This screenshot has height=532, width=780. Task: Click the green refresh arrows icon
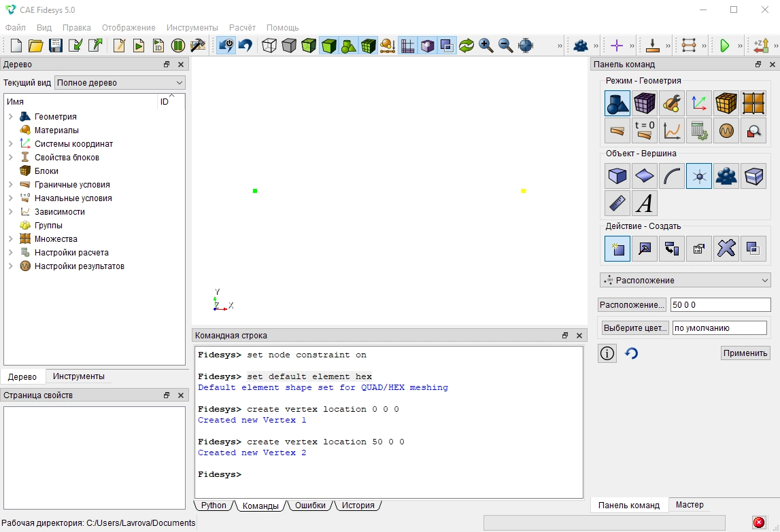[466, 46]
